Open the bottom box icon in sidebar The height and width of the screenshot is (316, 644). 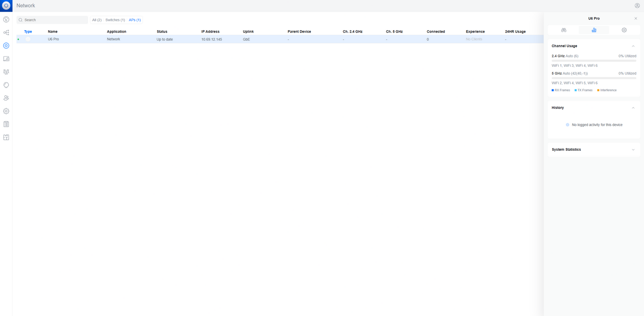tap(6, 137)
